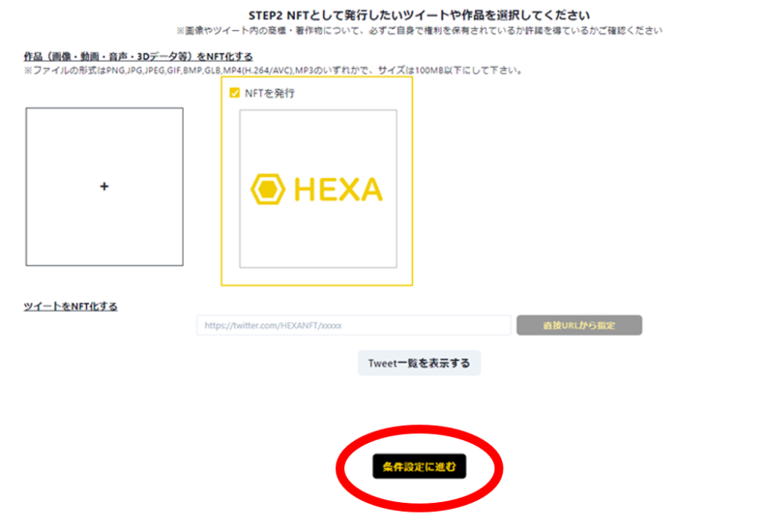
Task: Uncheck the NFTを発行 checkbox
Action: click(x=234, y=93)
